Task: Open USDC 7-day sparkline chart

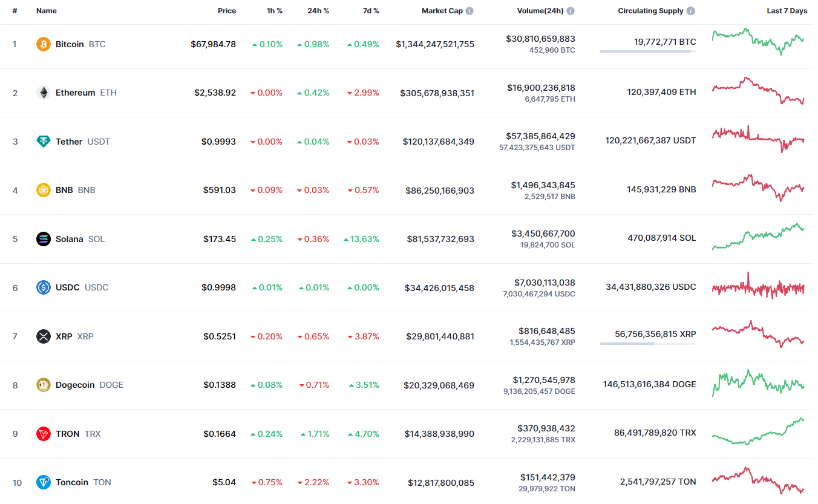Action: point(758,286)
